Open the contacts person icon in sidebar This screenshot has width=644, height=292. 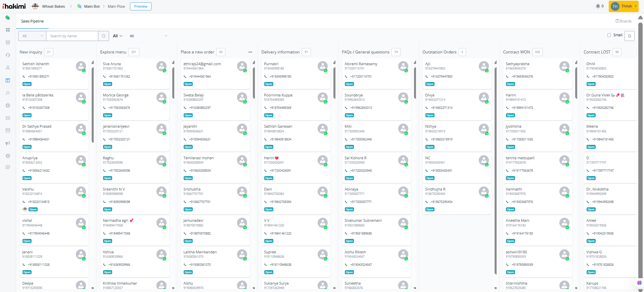coord(8,68)
